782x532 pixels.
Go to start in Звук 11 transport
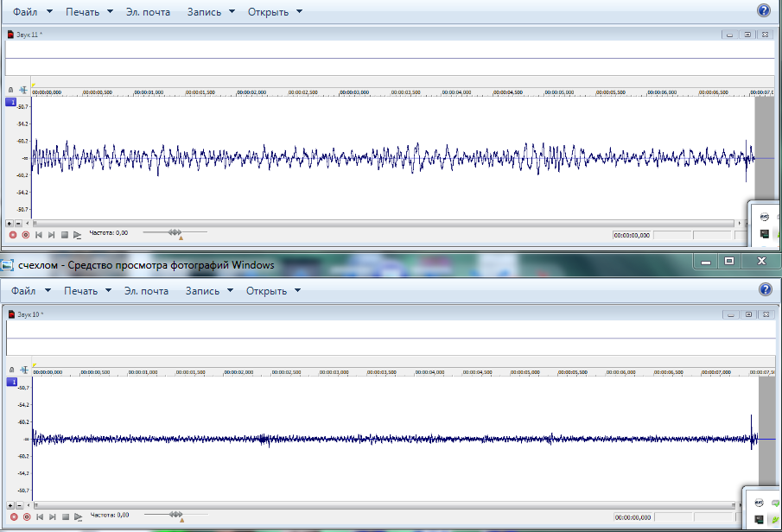[x=38, y=235]
